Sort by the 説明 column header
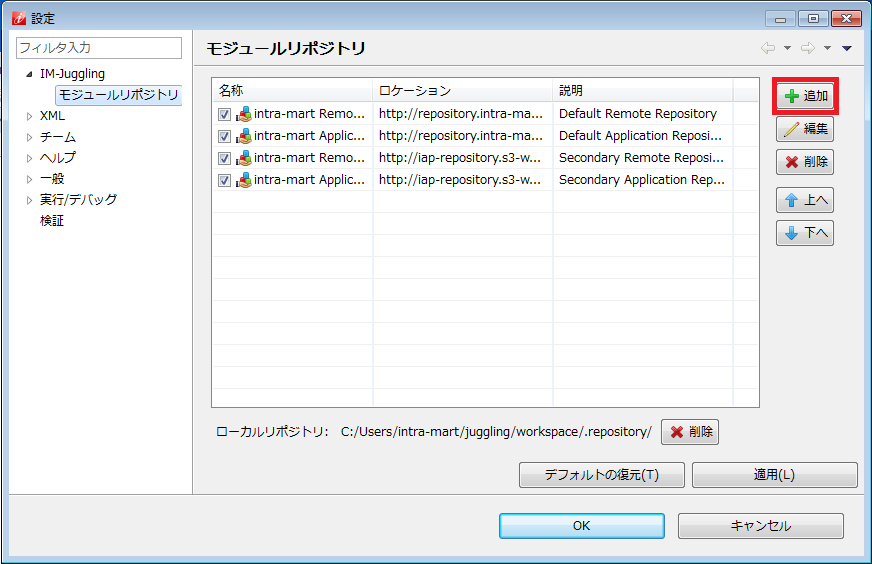The height and width of the screenshot is (564, 872). 643,91
